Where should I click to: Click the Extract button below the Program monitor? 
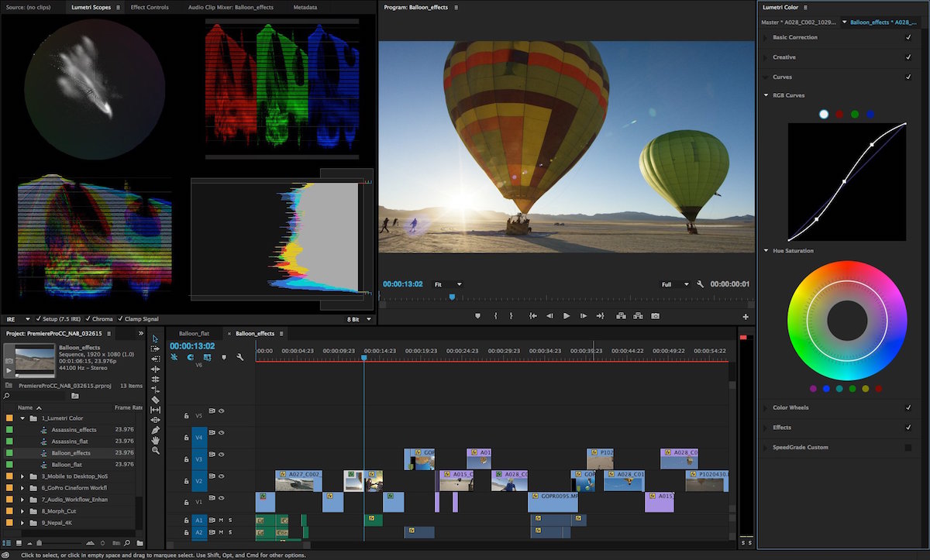tap(638, 316)
